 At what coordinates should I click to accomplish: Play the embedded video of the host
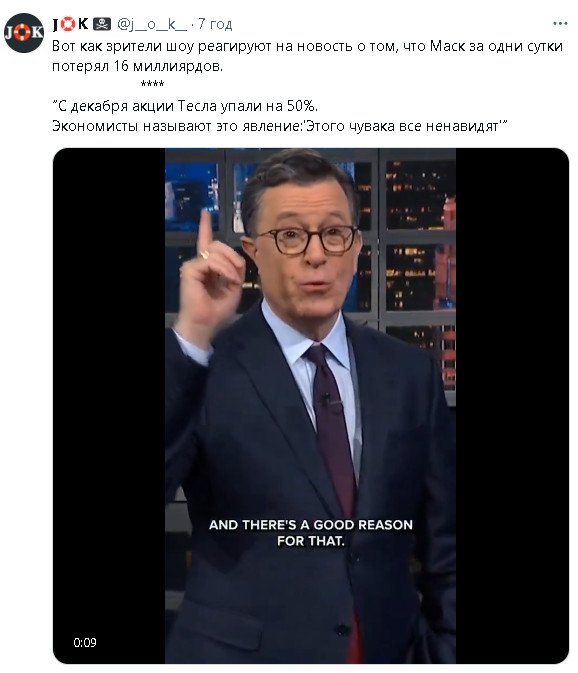311,406
